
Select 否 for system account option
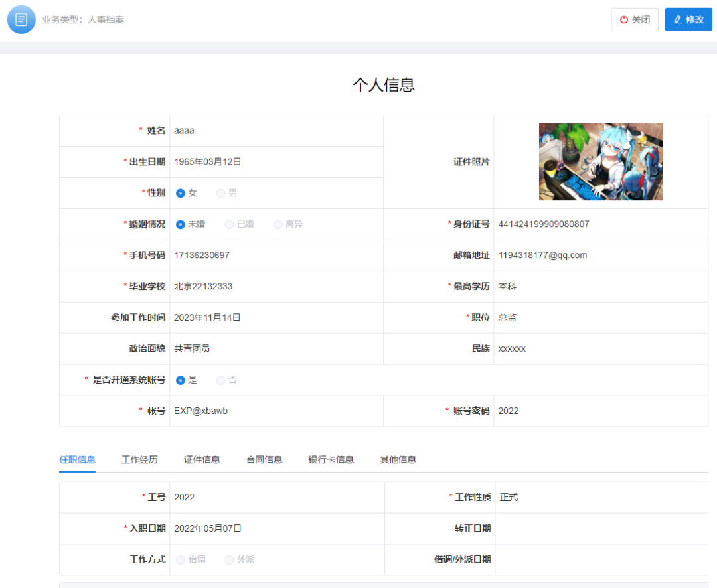(220, 380)
